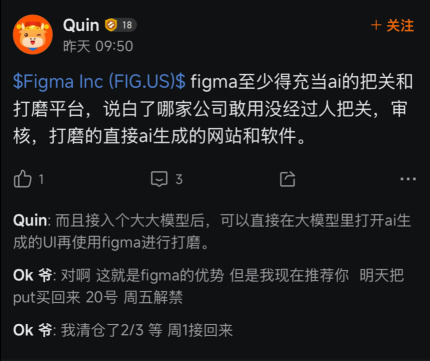This screenshot has height=361, width=430.
Task: Click the 昨天 09:50 timestamp
Action: point(98,46)
